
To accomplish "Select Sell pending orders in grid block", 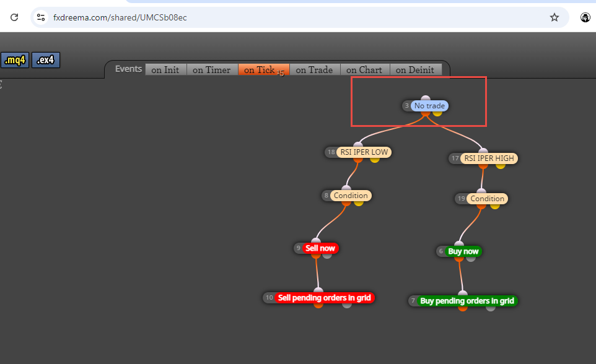I will pos(324,298).
